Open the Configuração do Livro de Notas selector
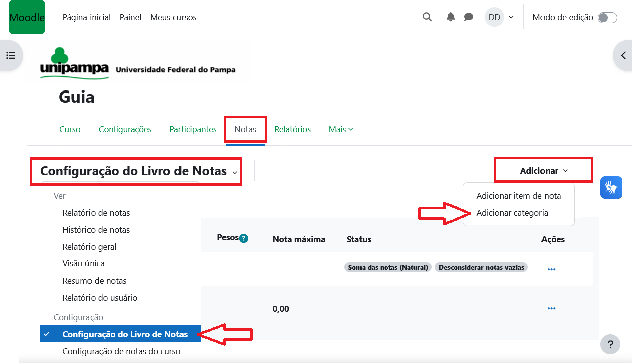Screen dimensions: 632x364 pyautogui.click(x=138, y=171)
